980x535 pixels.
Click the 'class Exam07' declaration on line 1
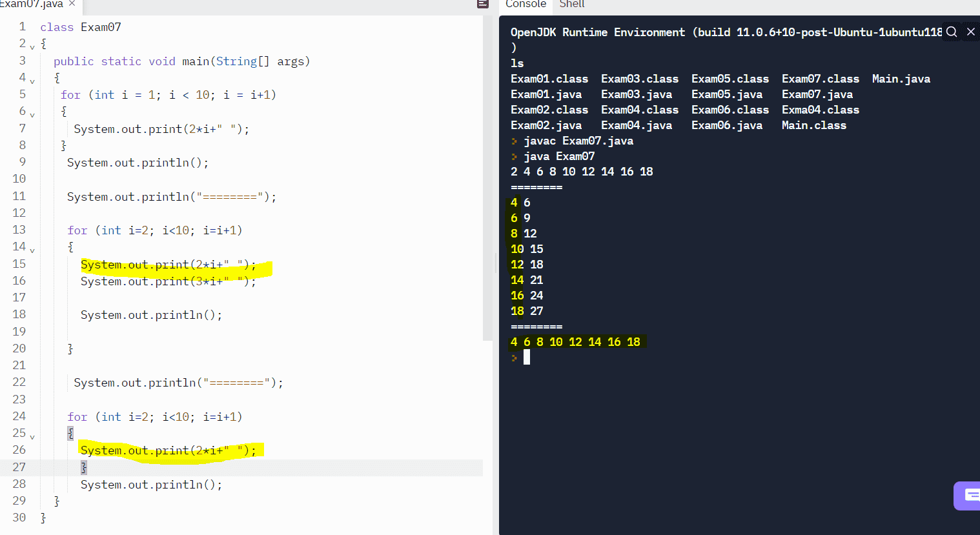81,27
